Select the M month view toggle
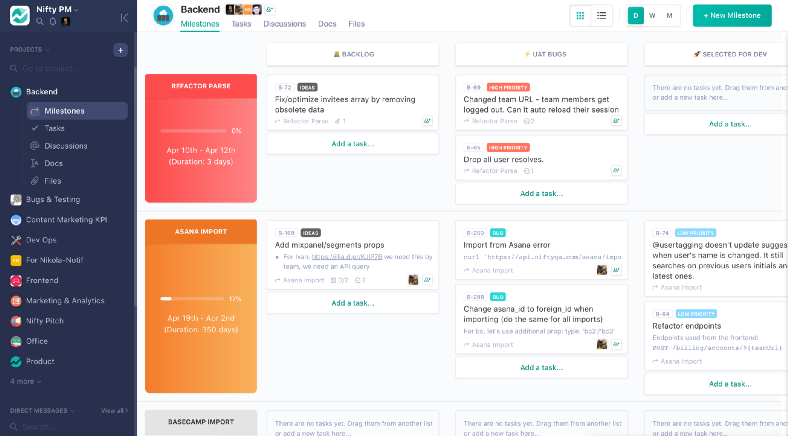This screenshot has height=436, width=788. (669, 16)
